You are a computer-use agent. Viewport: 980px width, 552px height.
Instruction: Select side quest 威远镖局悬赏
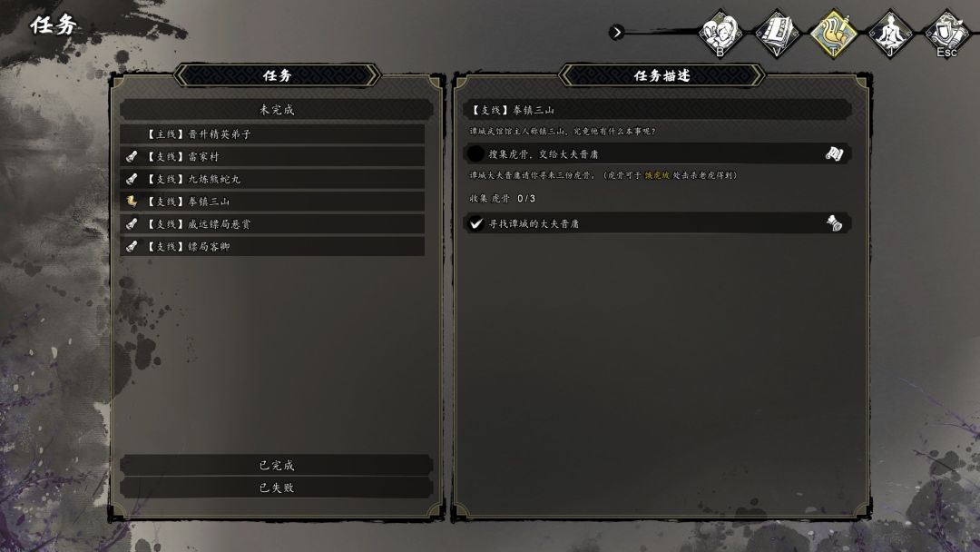click(x=272, y=224)
